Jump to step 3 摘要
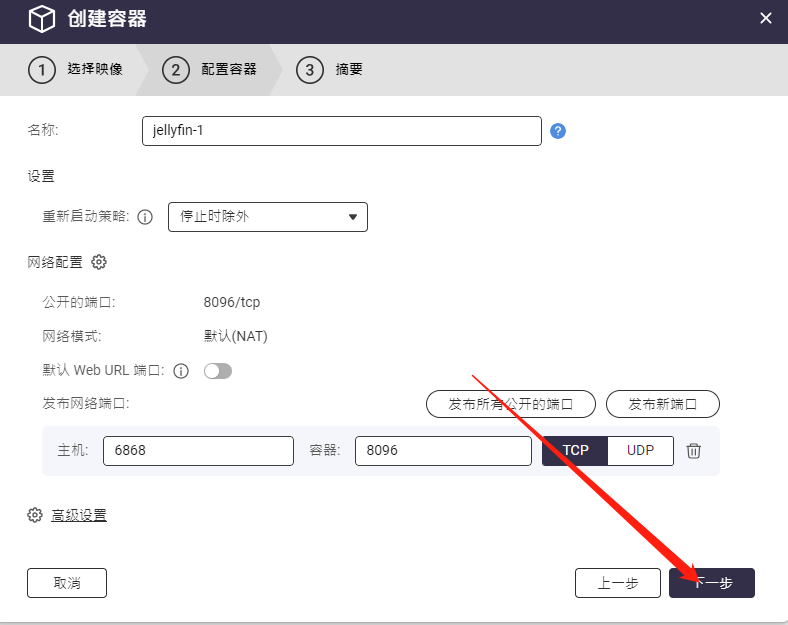The height and width of the screenshot is (625, 788). click(x=330, y=69)
